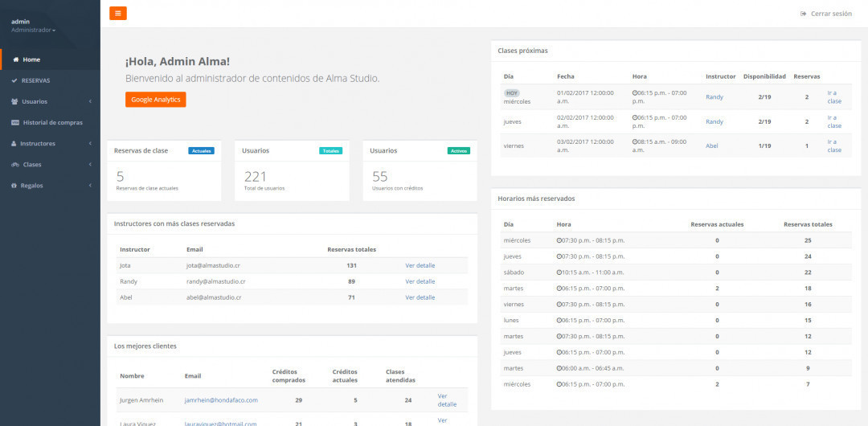The width and height of the screenshot is (868, 426).
Task: Open Historial de compras menu item
Action: coord(53,122)
